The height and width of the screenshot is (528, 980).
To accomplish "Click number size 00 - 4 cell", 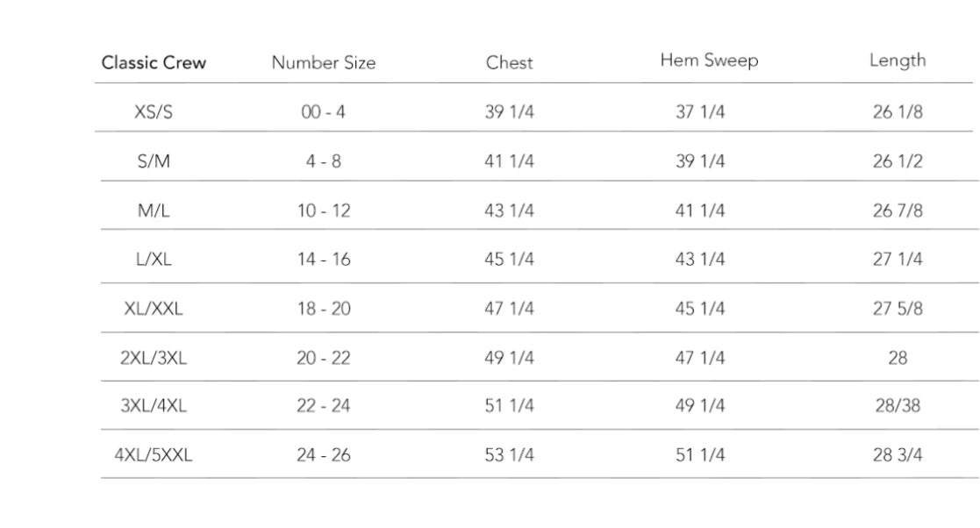I will click(323, 112).
